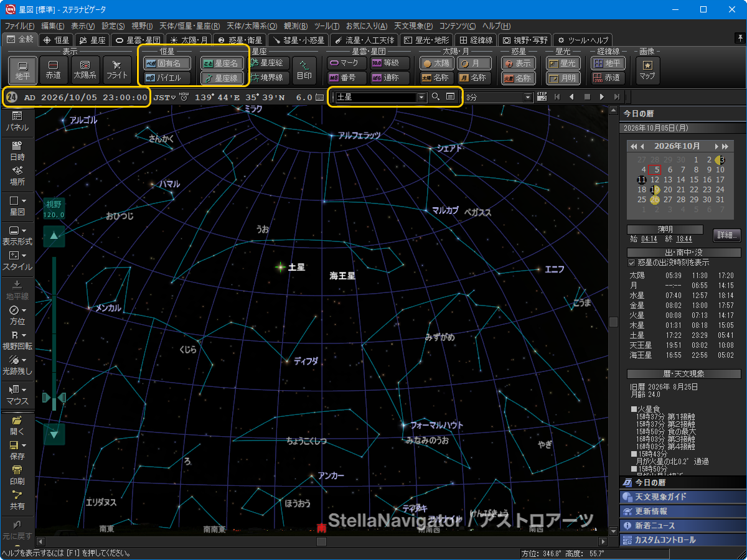Switch to 太陽系 solar system view icon
The image size is (747, 560).
point(85,70)
